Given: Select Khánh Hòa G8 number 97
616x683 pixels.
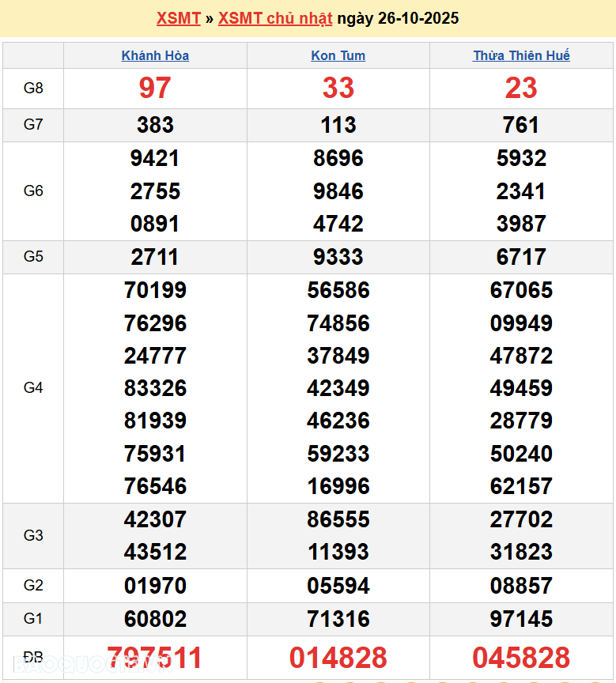Looking at the screenshot, I should pyautogui.click(x=155, y=88).
